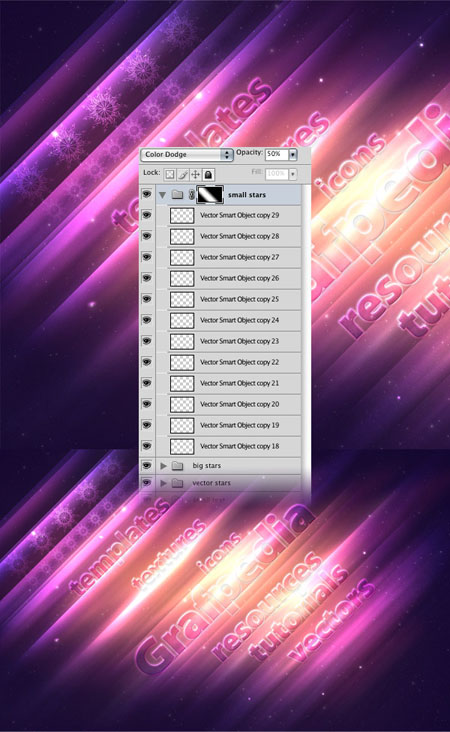Click thumbnail of Vector Smart Object copy 26

click(182, 279)
